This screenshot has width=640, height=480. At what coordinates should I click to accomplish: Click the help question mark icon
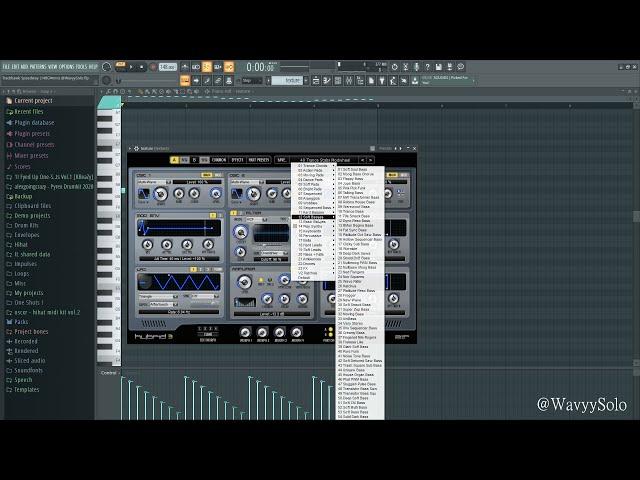tap(427, 67)
